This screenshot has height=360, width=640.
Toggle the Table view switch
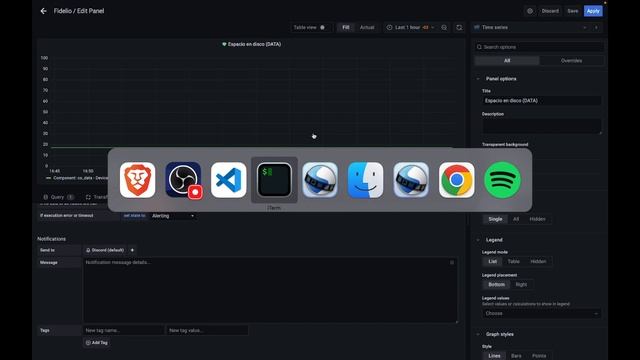tap(322, 27)
